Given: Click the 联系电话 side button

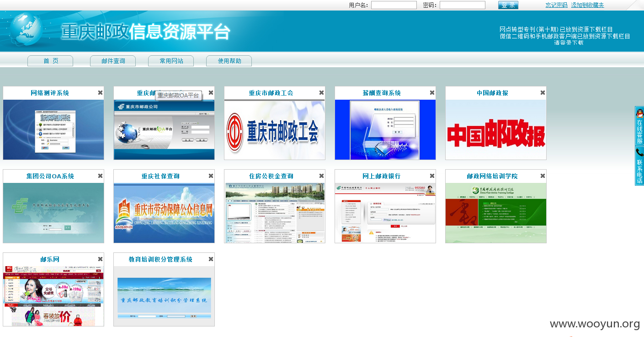Looking at the screenshot, I should point(639,166).
